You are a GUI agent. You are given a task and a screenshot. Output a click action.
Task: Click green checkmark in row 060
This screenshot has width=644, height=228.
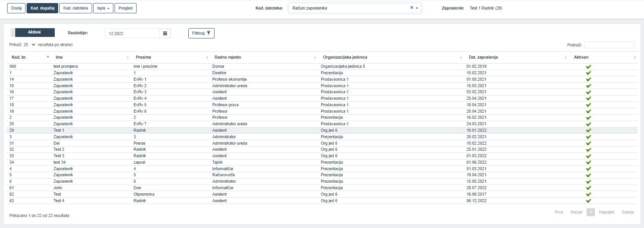tap(588, 67)
